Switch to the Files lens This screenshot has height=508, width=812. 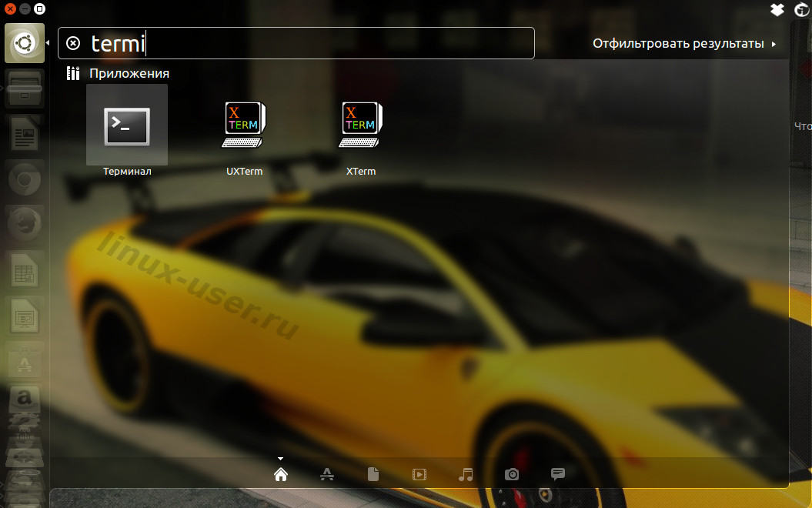[x=373, y=474]
